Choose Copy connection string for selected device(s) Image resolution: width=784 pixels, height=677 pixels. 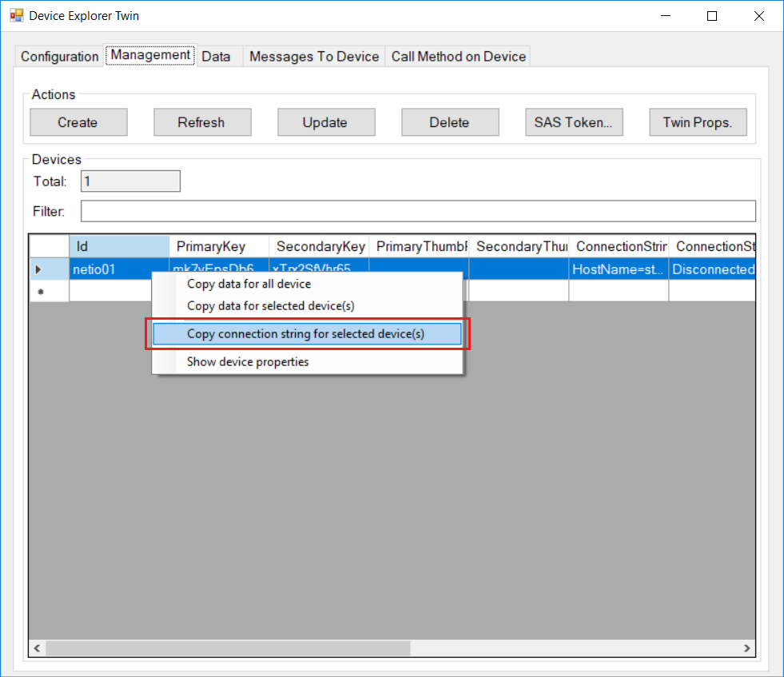coord(307,334)
